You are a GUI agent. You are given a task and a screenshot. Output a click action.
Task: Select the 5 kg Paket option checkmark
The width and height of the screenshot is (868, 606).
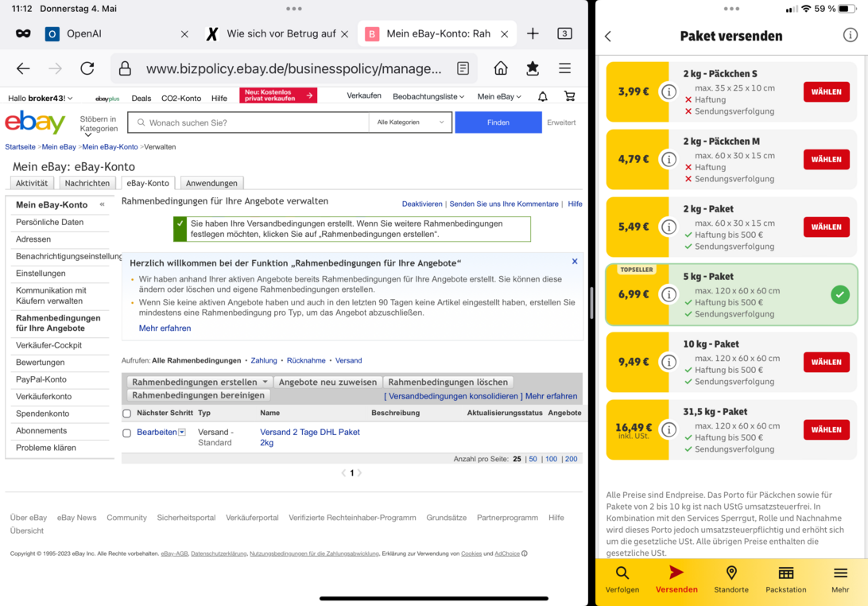839,294
